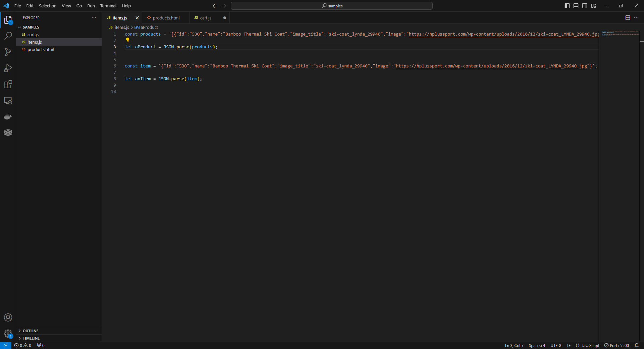
Task: Click unsaved dot on cart.js tab
Action: 224,18
